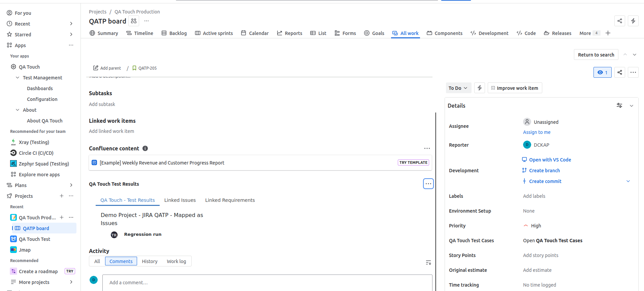Viewport: 644px width, 291px height.
Task: Collapse the Test Management tree item
Action: (18, 77)
